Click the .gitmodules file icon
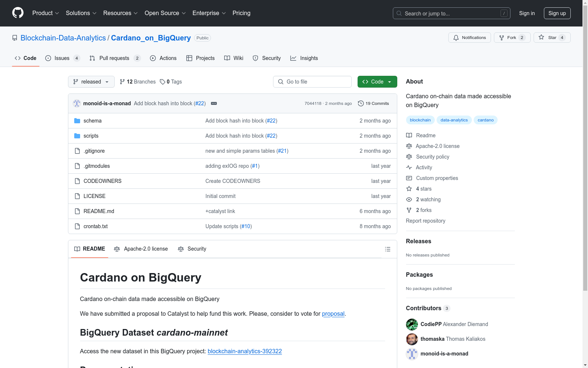This screenshot has height=368, width=588. (77, 166)
